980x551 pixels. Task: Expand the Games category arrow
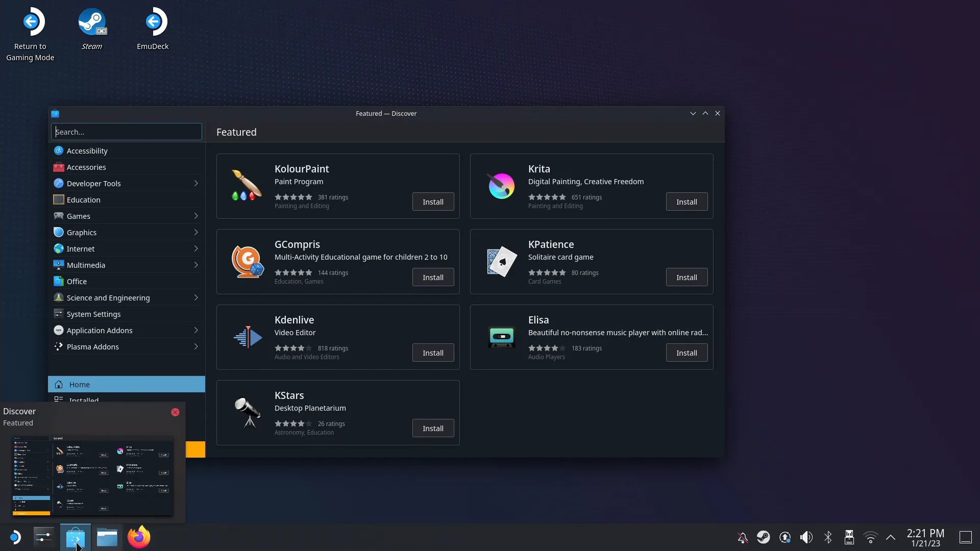tap(196, 216)
